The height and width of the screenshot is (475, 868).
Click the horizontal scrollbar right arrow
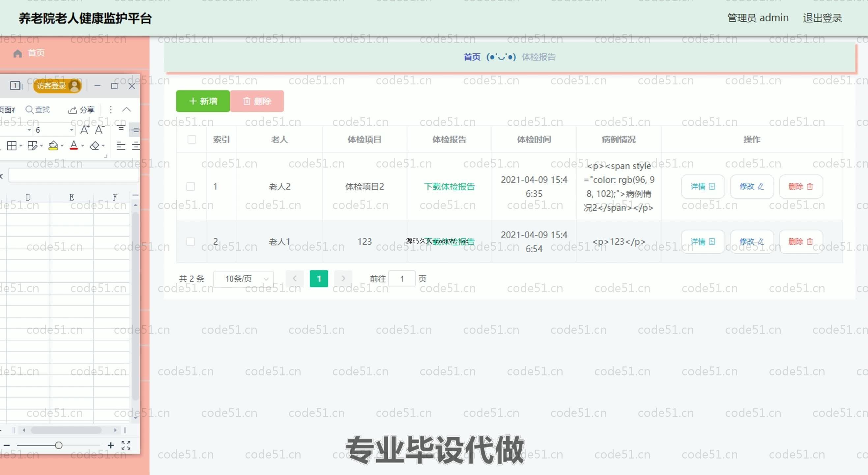click(x=115, y=430)
